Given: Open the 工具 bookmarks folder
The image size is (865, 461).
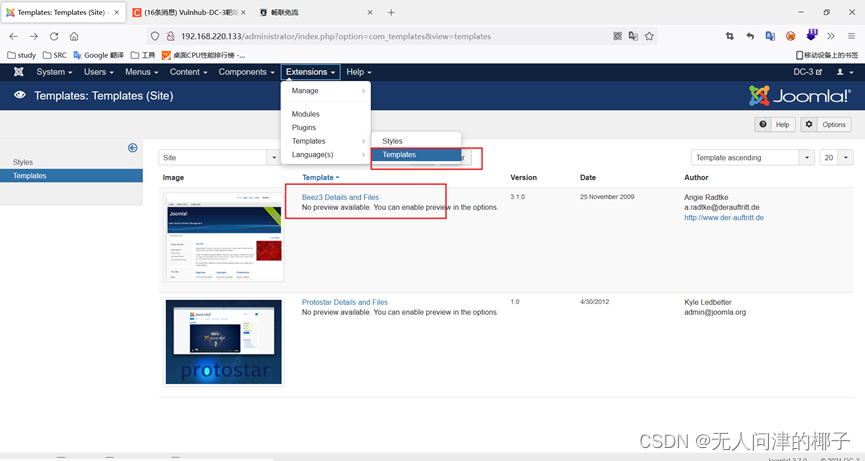Looking at the screenshot, I should tap(143, 55).
